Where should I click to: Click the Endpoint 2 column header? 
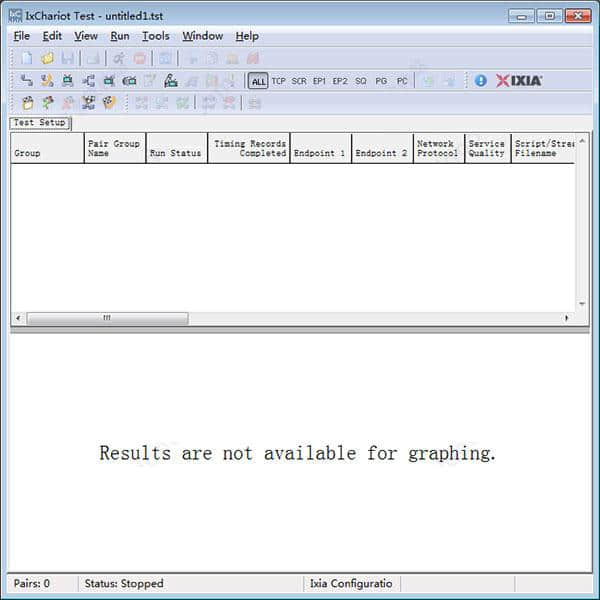click(382, 148)
